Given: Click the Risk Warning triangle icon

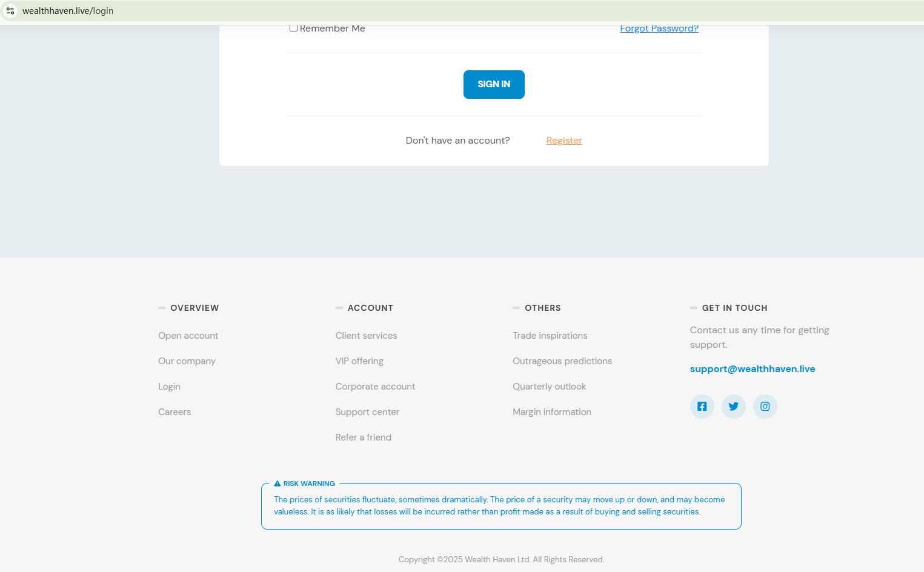Looking at the screenshot, I should pos(278,484).
